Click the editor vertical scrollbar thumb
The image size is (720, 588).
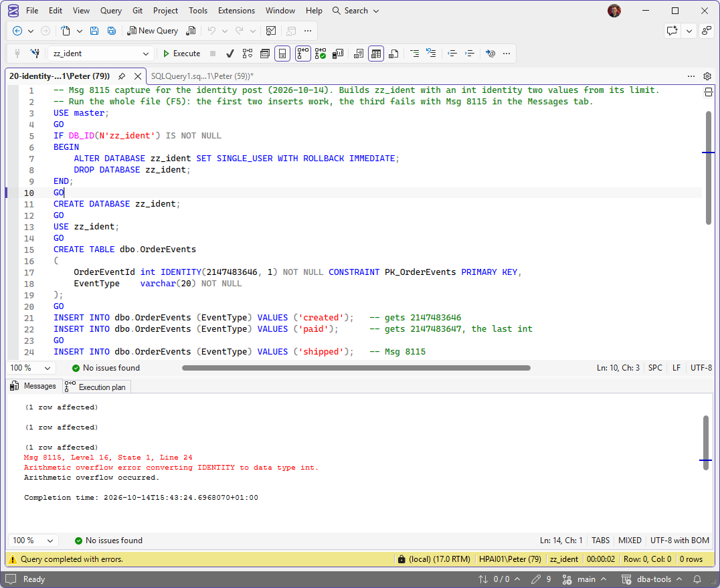[x=709, y=167]
